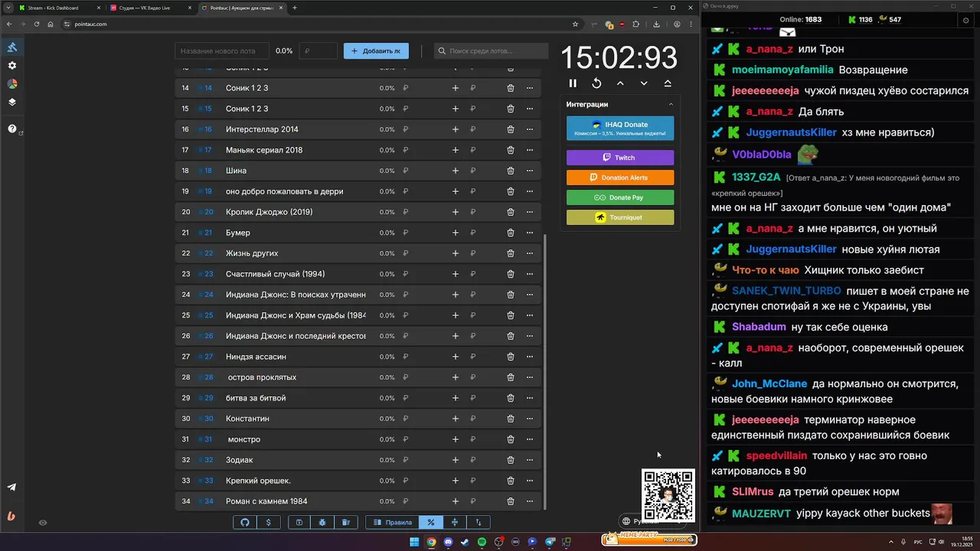Open the help question mark icon
Screen dimensions: 980x551
(x=12, y=129)
